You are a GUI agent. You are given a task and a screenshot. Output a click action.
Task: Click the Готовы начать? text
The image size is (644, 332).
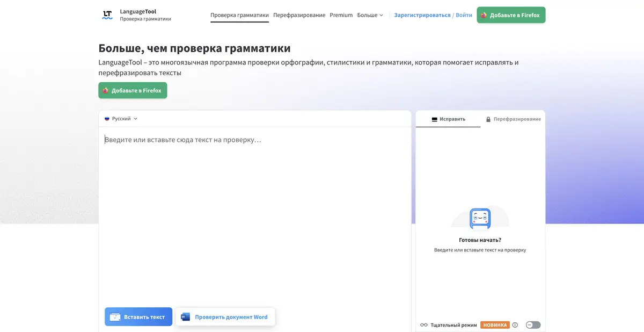click(480, 240)
